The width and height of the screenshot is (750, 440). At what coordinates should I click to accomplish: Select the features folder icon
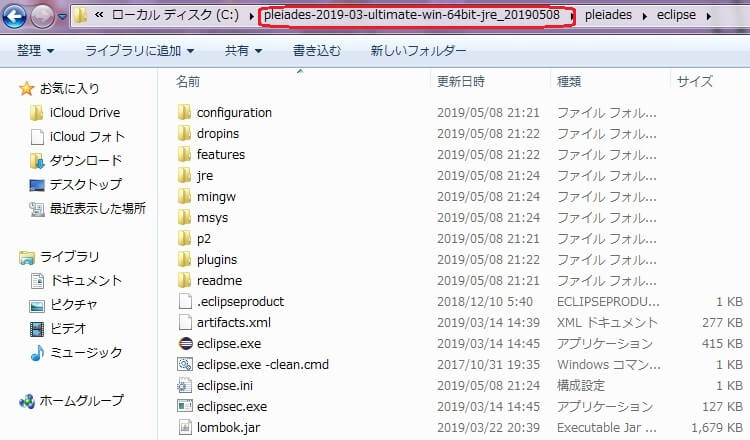click(x=185, y=154)
